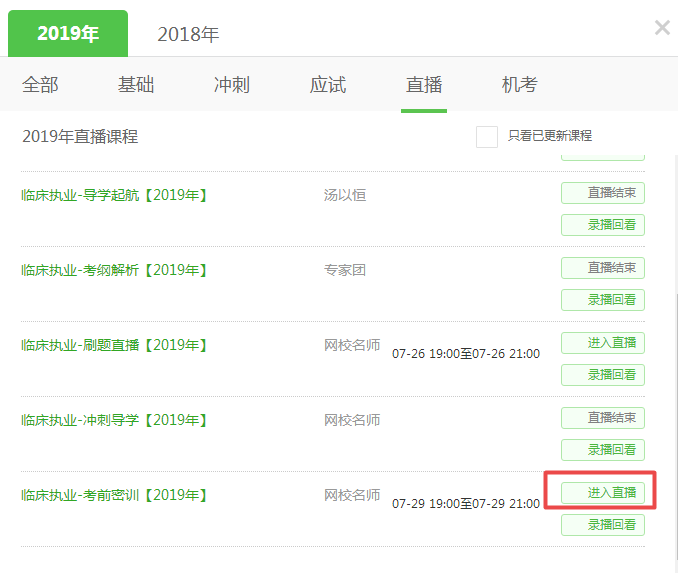Open course 临床执业-考纲解析【2019年】

tap(115, 270)
